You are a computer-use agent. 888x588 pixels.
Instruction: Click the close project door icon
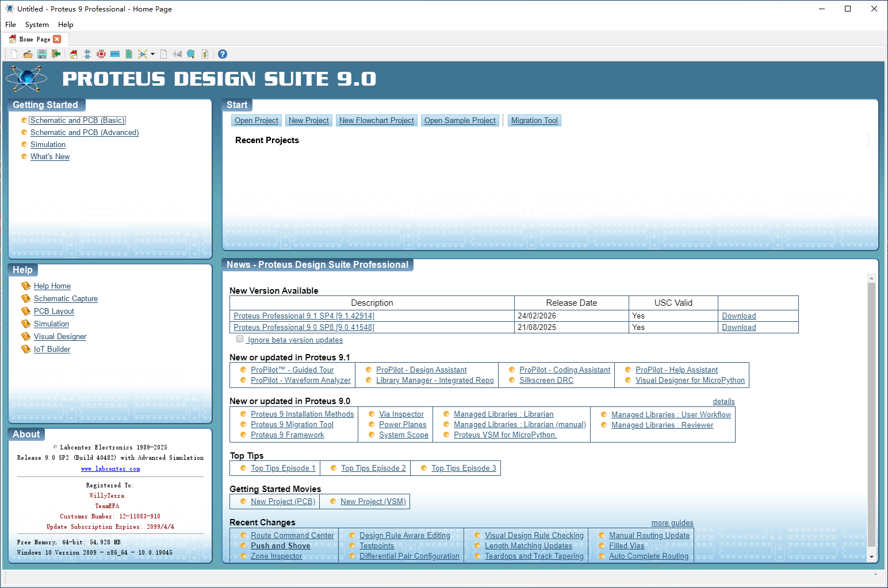(x=56, y=54)
